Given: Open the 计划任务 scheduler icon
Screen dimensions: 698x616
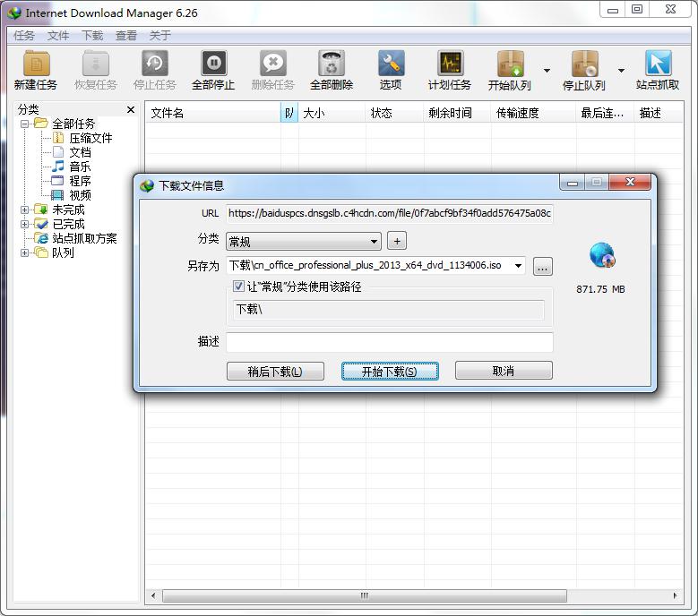Looking at the screenshot, I should (x=450, y=64).
